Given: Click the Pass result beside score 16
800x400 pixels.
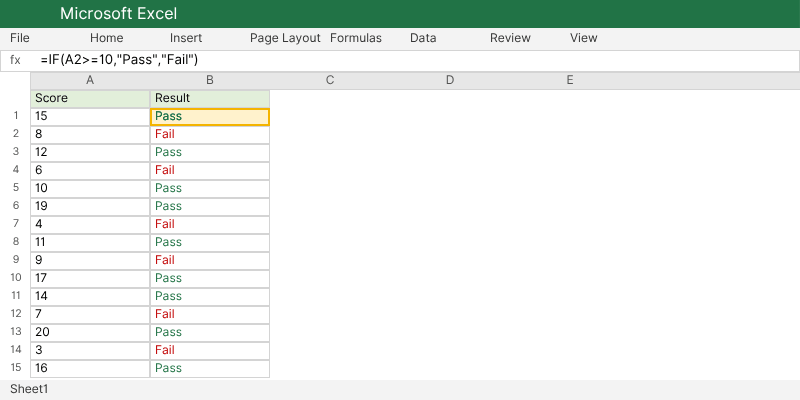Looking at the screenshot, I should (x=210, y=368).
